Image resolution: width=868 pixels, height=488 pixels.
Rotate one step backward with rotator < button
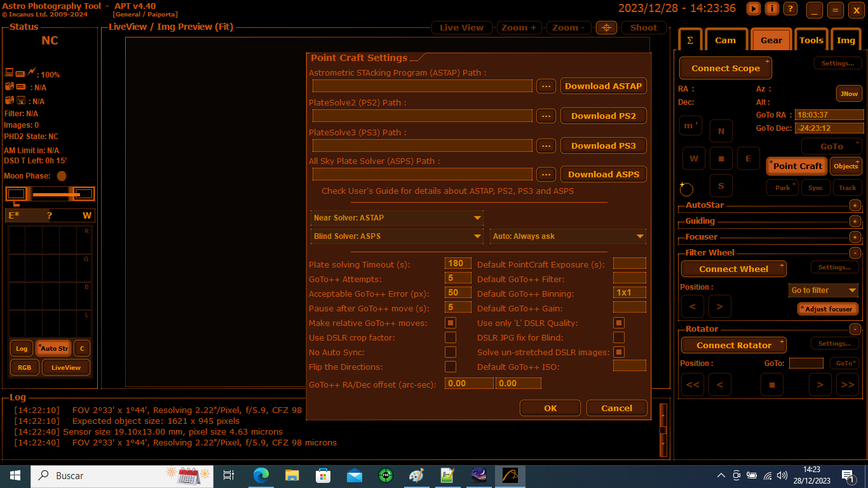click(x=719, y=384)
